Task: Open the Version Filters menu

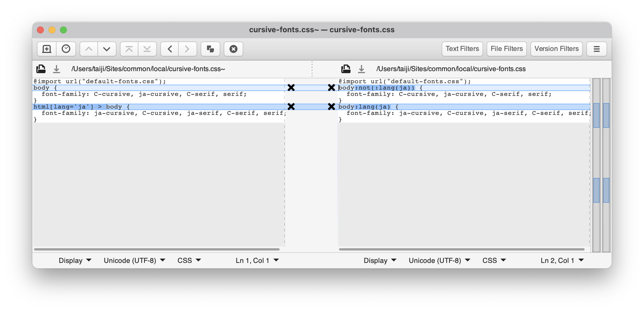Action: pos(556,49)
